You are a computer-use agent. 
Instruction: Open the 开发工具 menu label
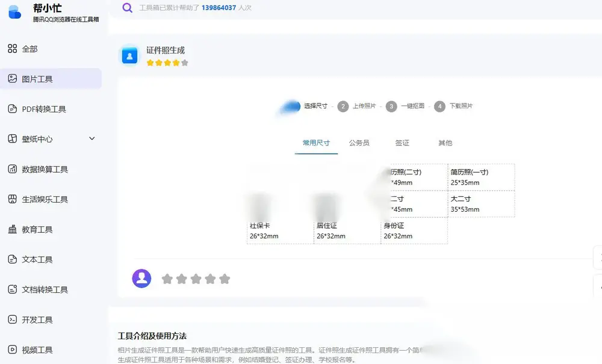click(37, 320)
